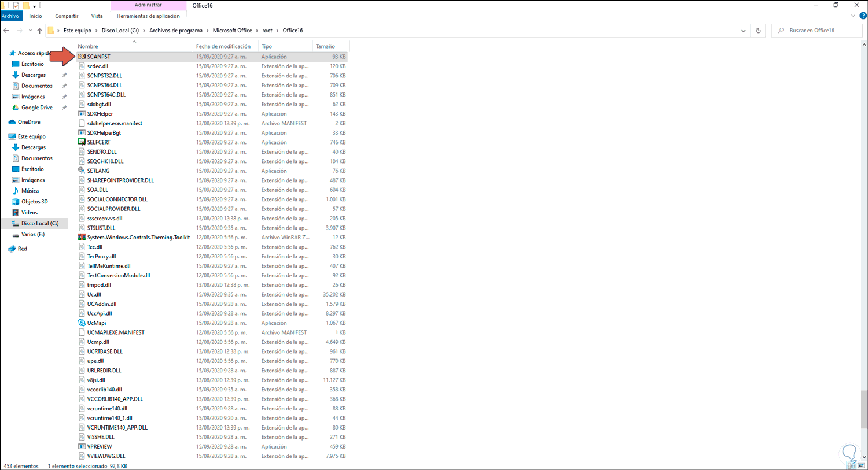The height and width of the screenshot is (470, 868).
Task: Click the Videos filmstrip icon in the sidebar
Action: pos(16,213)
